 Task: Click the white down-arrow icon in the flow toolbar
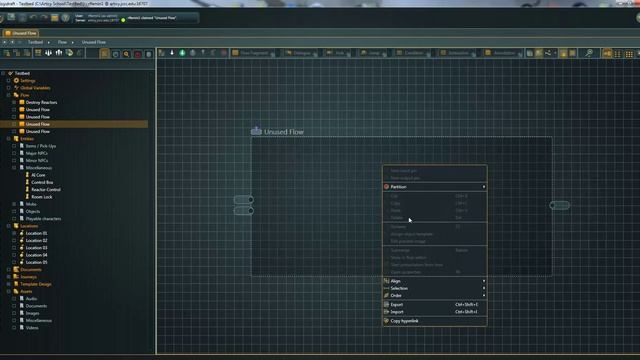click(172, 53)
